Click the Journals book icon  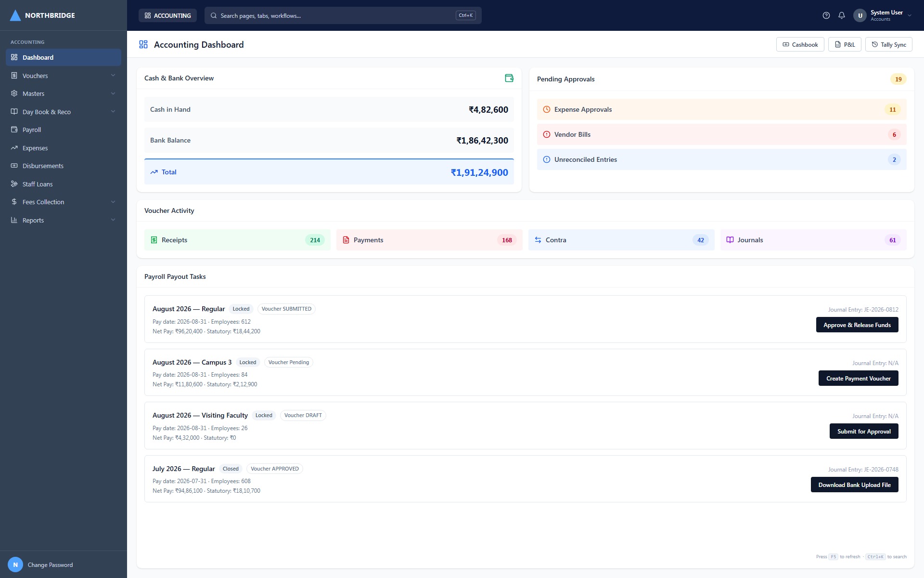tap(730, 240)
